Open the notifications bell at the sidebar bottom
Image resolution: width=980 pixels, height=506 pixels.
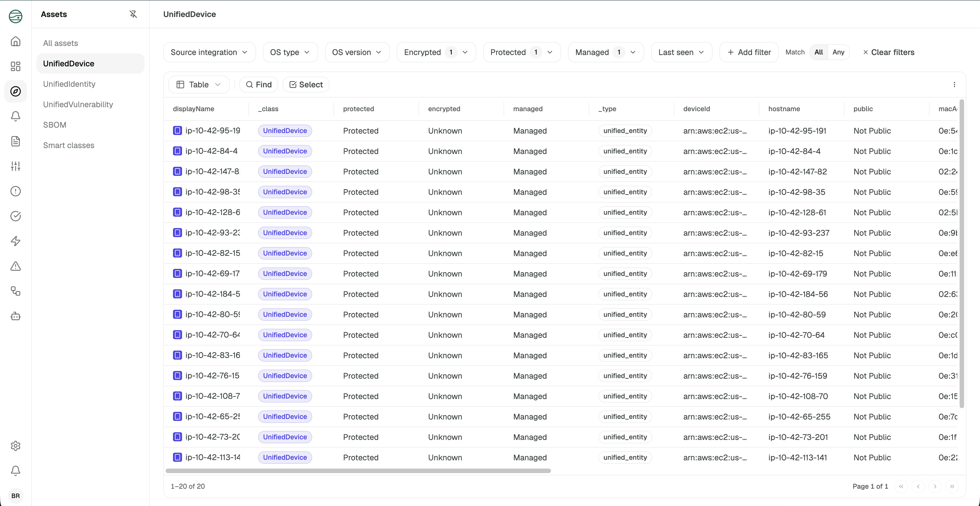(16, 471)
